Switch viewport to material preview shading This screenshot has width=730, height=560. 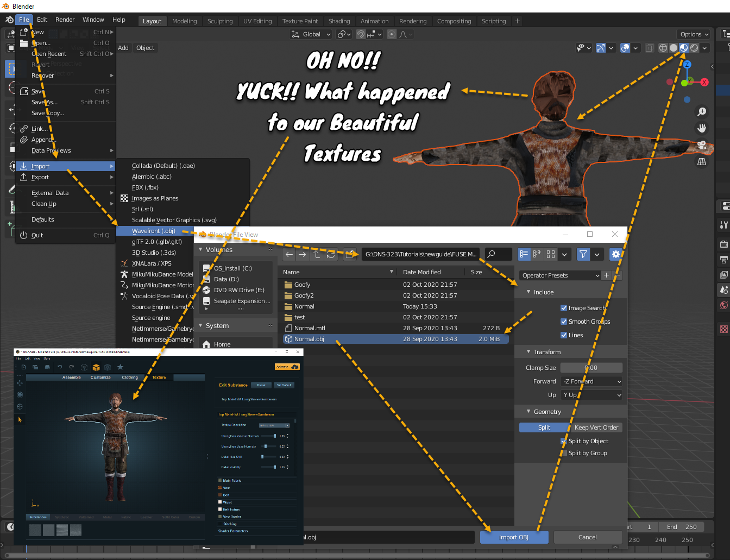click(684, 48)
